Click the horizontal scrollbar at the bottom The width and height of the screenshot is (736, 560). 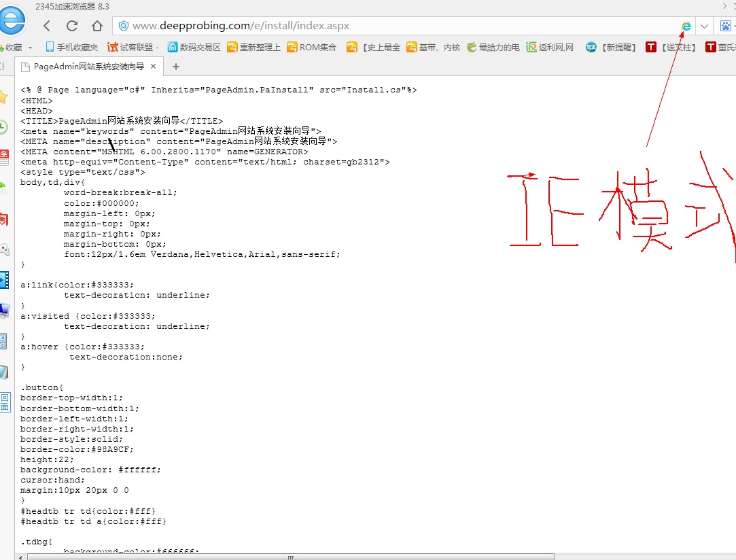(291, 557)
